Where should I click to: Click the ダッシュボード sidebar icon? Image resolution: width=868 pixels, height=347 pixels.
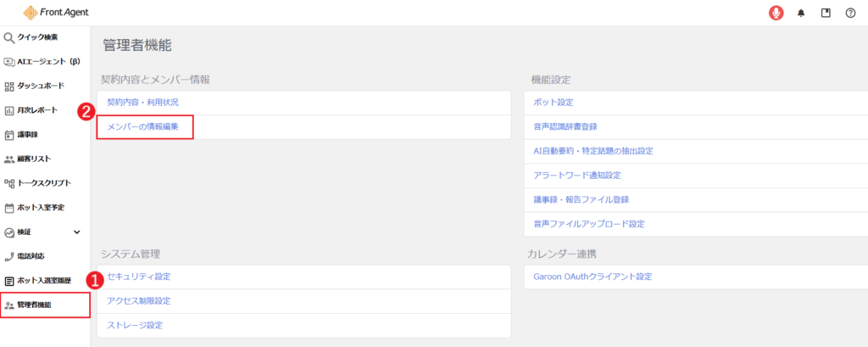(x=9, y=86)
